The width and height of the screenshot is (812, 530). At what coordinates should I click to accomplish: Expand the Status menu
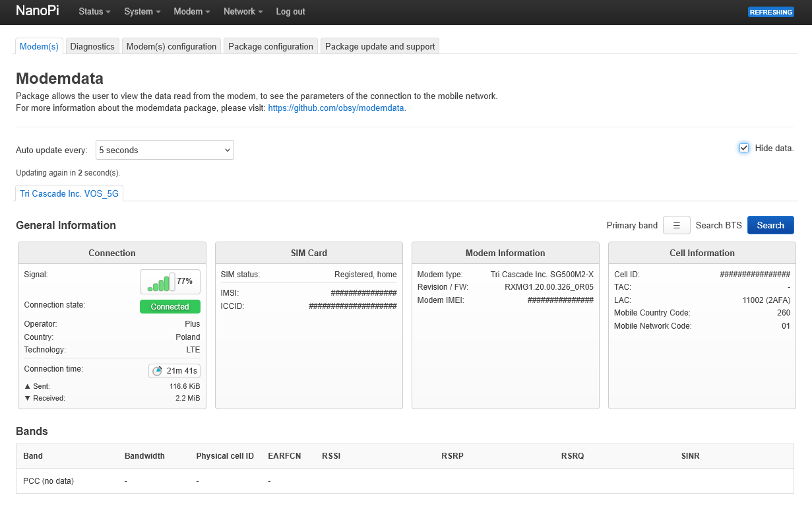click(94, 12)
